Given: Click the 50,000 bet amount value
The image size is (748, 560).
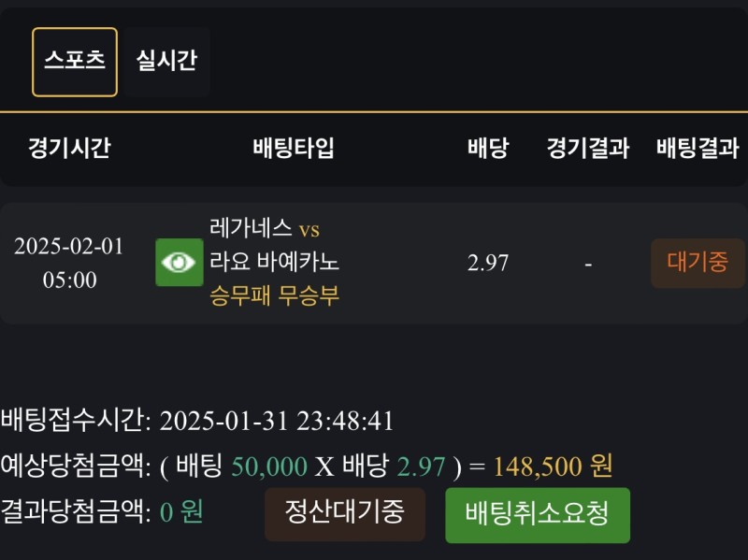Looking at the screenshot, I should click(x=268, y=466).
